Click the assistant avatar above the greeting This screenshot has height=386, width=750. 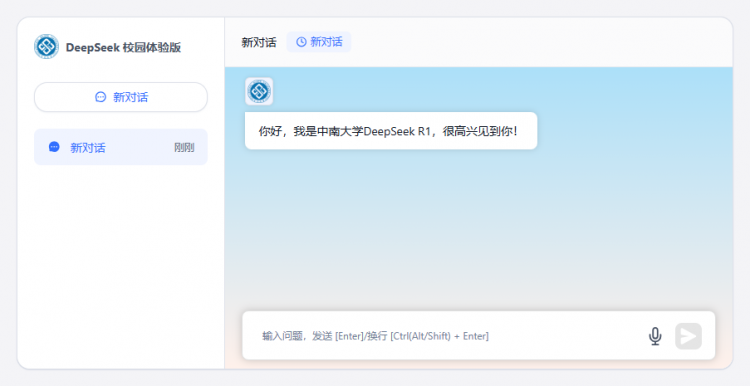click(259, 91)
